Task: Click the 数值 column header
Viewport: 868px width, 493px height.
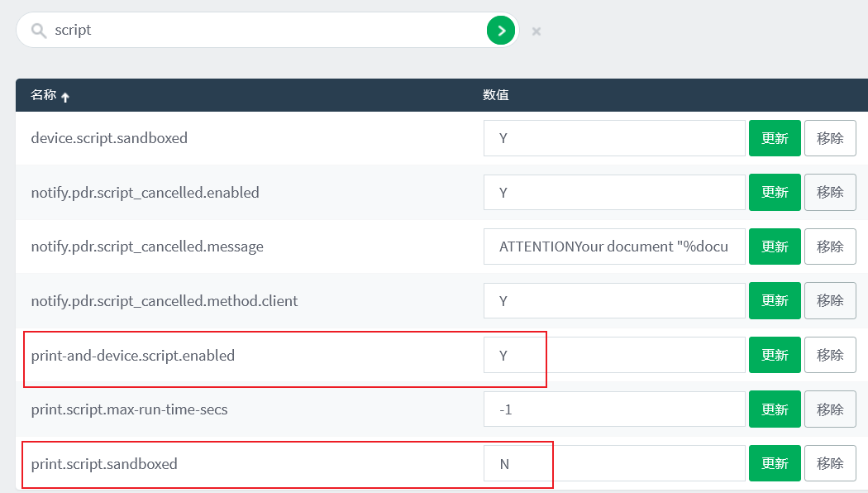Action: [x=496, y=95]
